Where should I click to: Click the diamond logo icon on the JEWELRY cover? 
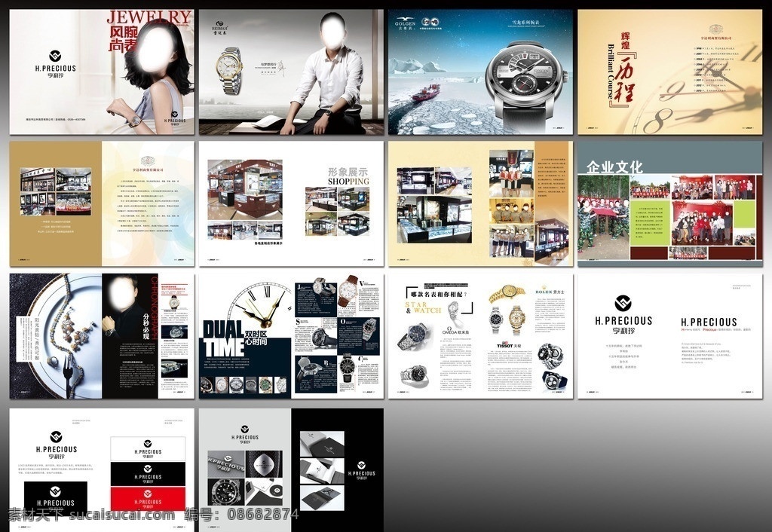[x=55, y=56]
